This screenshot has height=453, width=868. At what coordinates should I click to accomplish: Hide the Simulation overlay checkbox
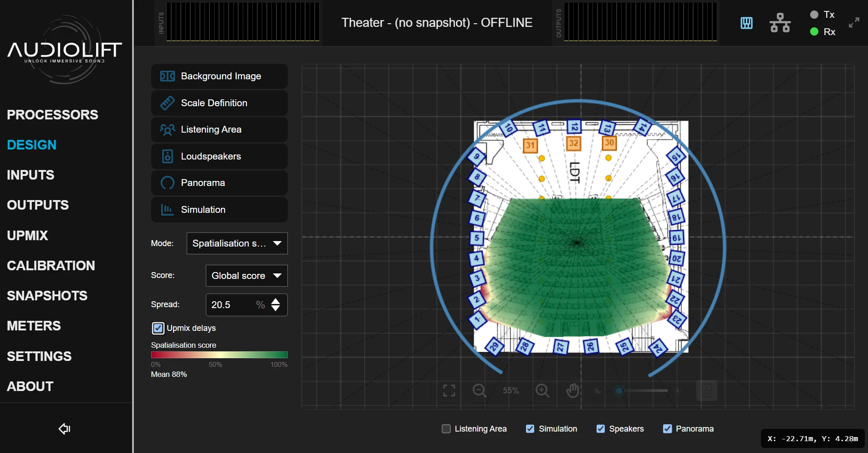[530, 429]
